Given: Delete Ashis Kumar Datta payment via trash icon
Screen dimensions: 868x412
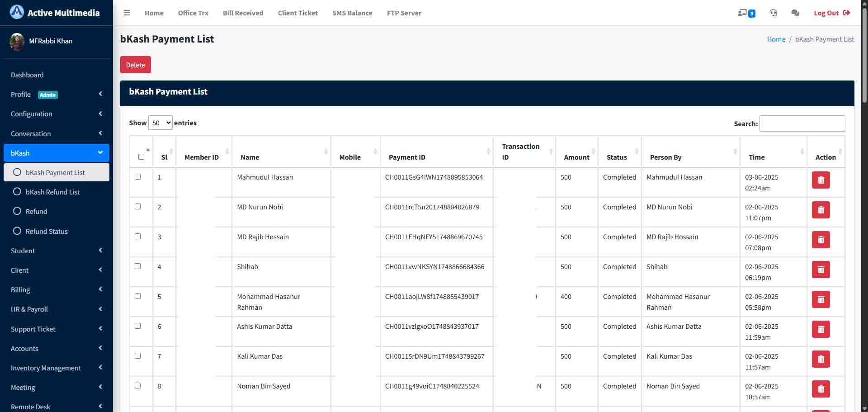Looking at the screenshot, I should [821, 329].
